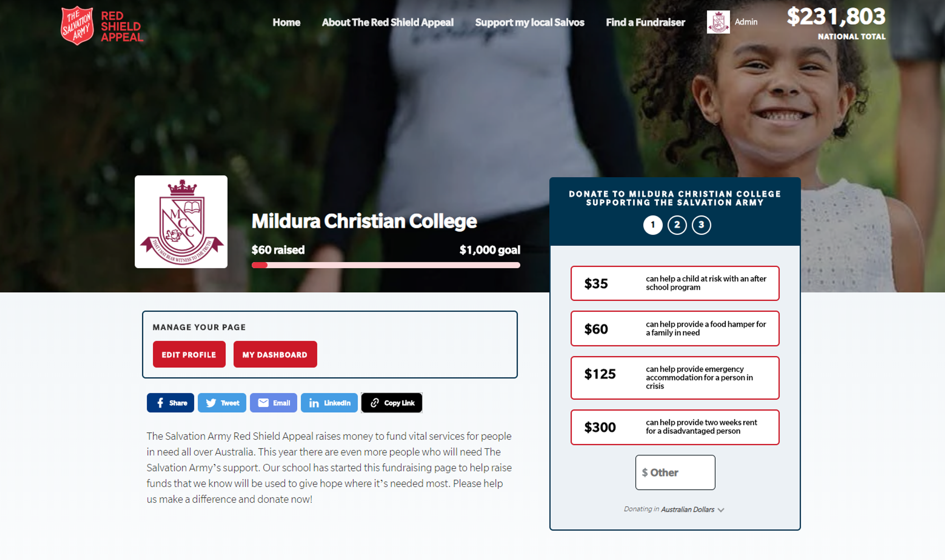
Task: Share the page via Email
Action: (274, 402)
